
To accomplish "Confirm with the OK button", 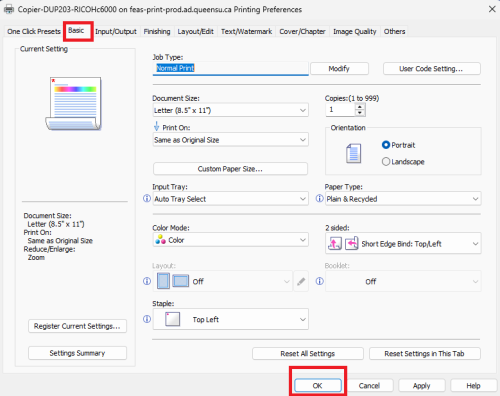I will point(318,385).
